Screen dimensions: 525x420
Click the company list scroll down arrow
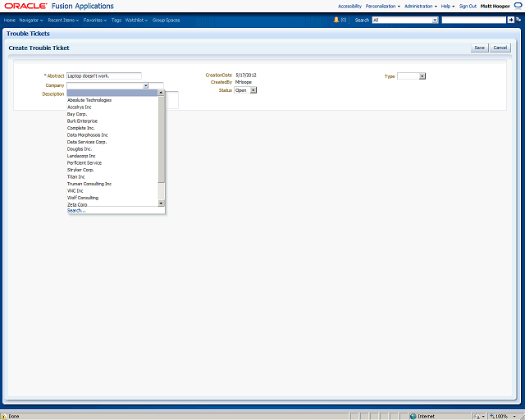161,203
